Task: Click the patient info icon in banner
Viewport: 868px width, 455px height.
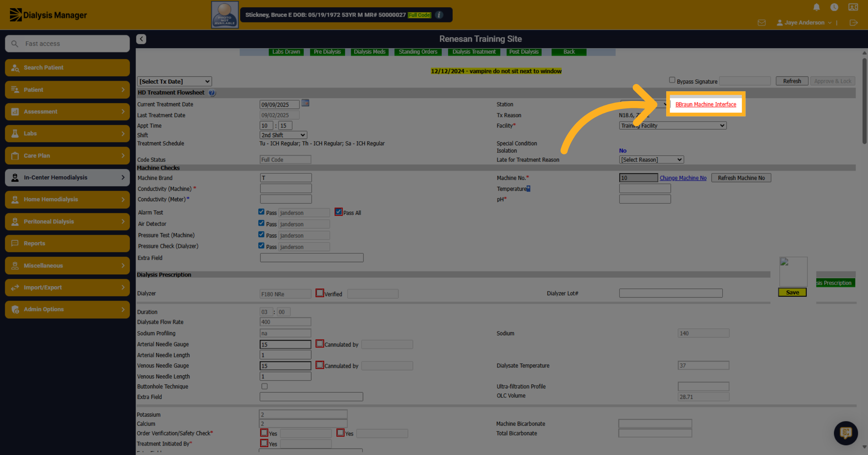Action: pos(439,15)
